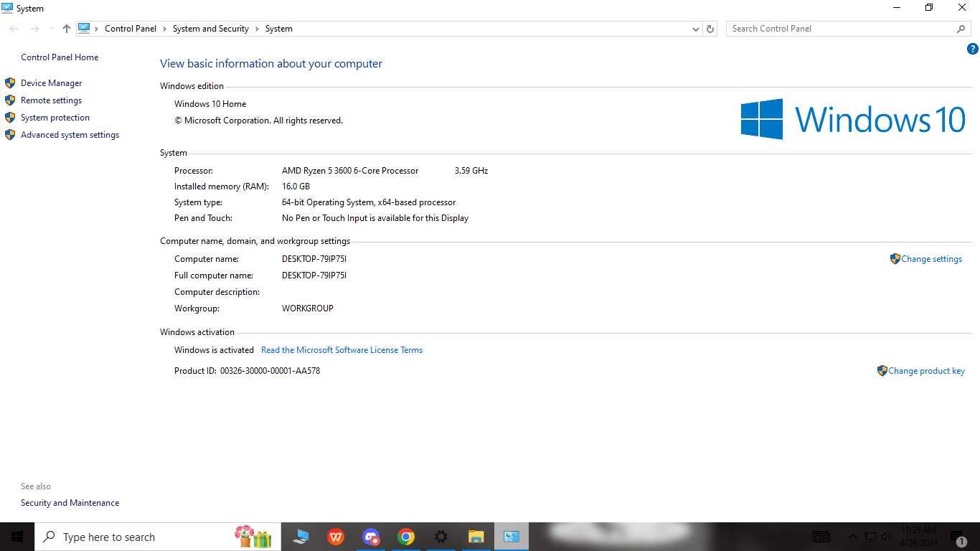Click the computer name value next to 'Computer name:'
Viewport: 980px width, 551px height.
click(x=314, y=259)
